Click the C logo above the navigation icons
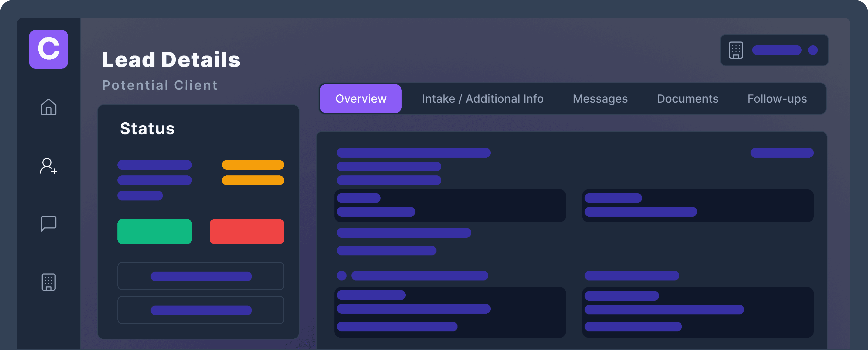This screenshot has height=350, width=868. pos(48,50)
